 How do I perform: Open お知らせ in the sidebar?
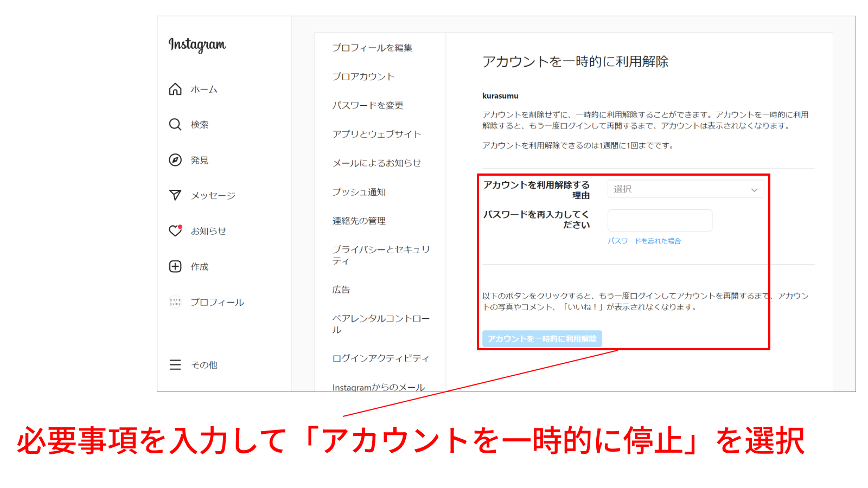click(x=208, y=231)
